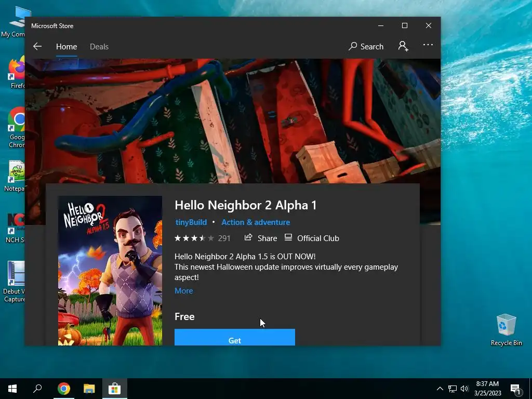Expand the description with More
The image size is (532, 399).
(x=183, y=291)
